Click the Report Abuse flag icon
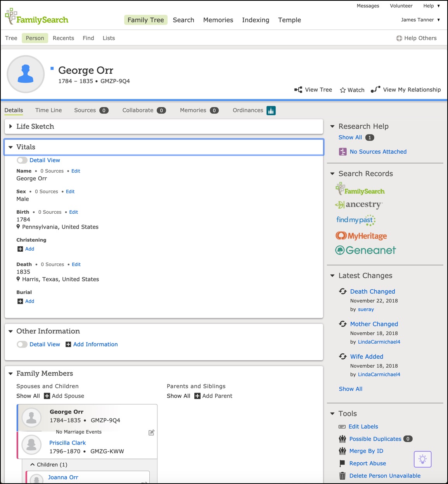The height and width of the screenshot is (484, 448). (x=342, y=463)
